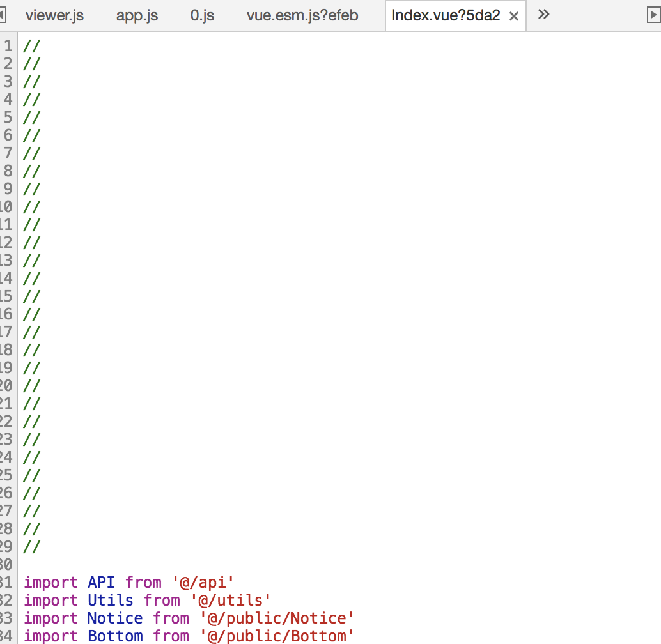Open the app.js tab
This screenshot has height=644, width=661.
tap(137, 15)
